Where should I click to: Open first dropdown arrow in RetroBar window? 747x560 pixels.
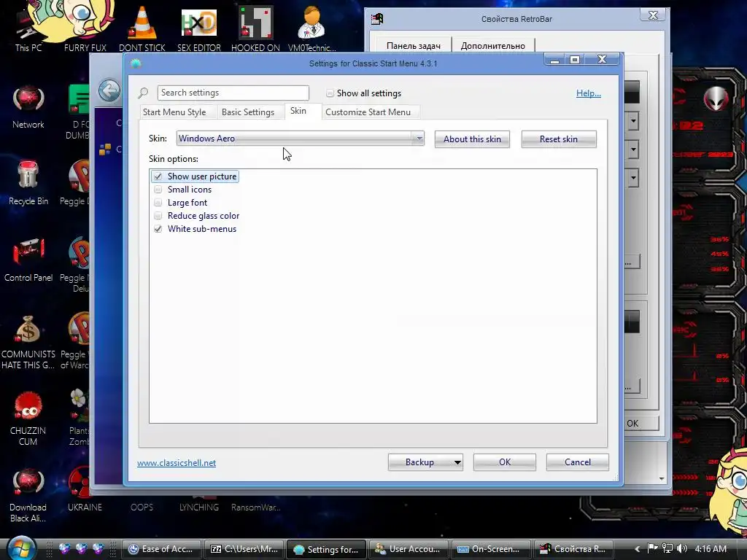[632, 121]
